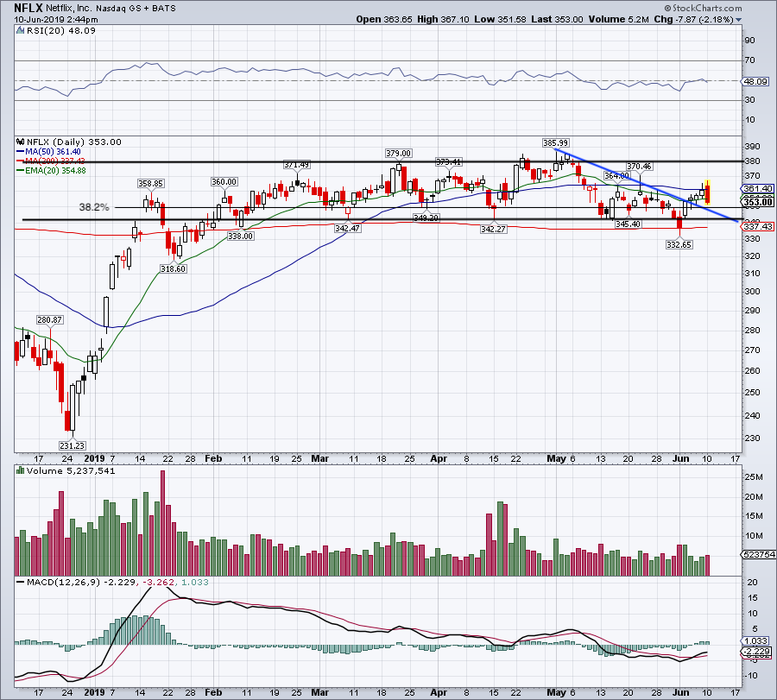Click the 370.46 price label
The image size is (777, 700).
coord(639,167)
